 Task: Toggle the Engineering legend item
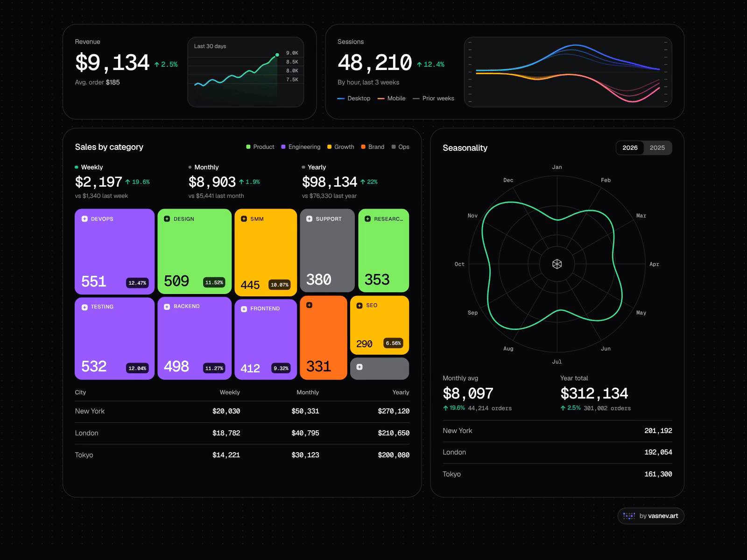[301, 147]
